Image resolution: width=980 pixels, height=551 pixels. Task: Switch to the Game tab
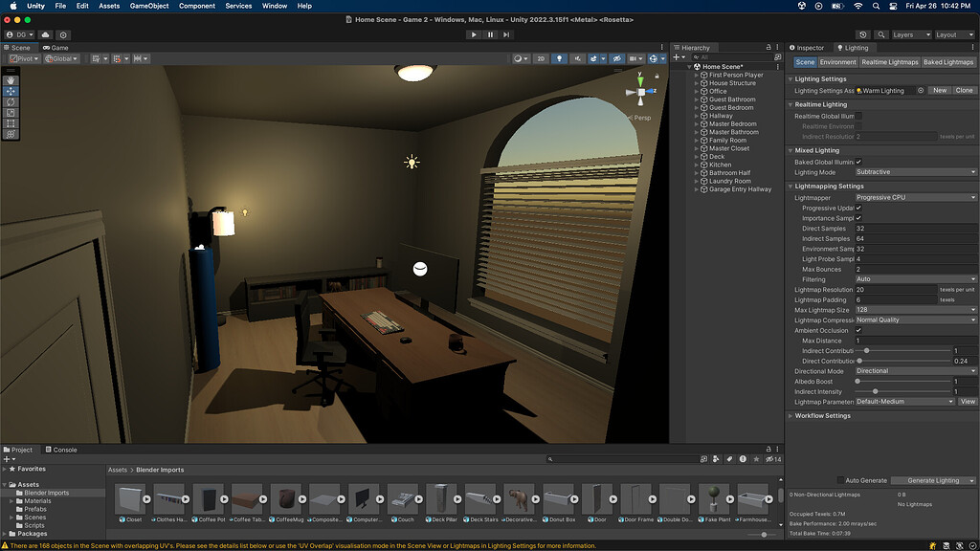click(x=56, y=46)
